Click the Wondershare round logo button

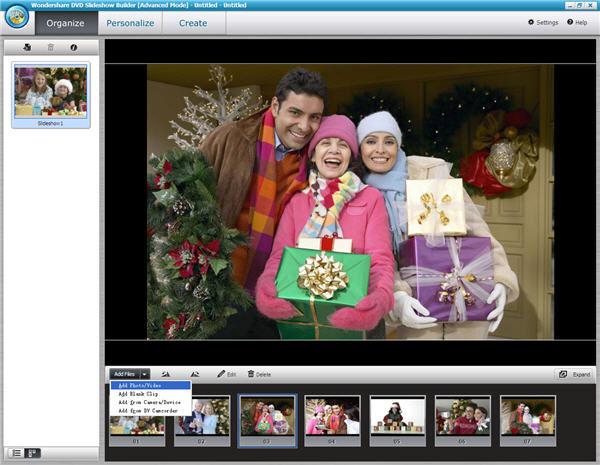pos(16,16)
